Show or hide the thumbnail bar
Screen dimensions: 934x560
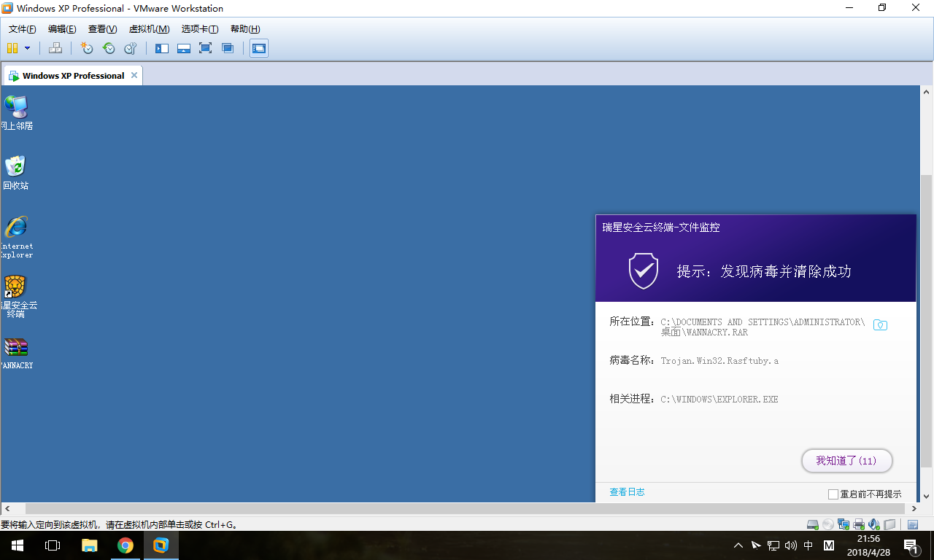click(184, 48)
